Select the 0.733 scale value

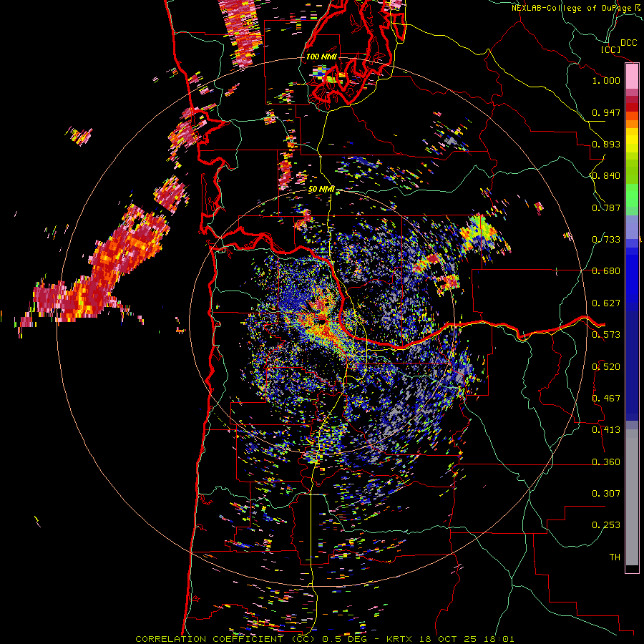606,240
